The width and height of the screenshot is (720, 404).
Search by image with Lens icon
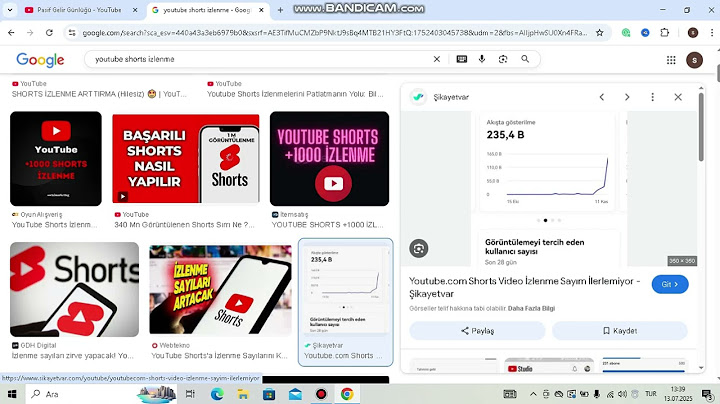coord(503,59)
